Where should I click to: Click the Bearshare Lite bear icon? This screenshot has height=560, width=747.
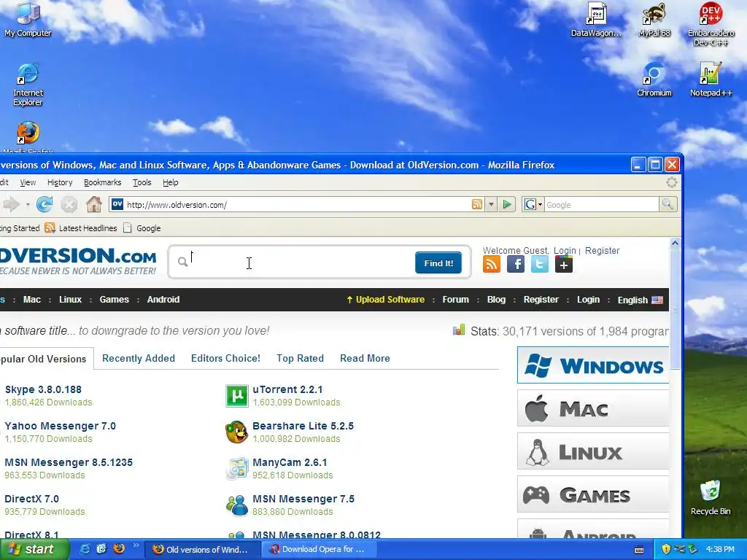click(x=237, y=432)
